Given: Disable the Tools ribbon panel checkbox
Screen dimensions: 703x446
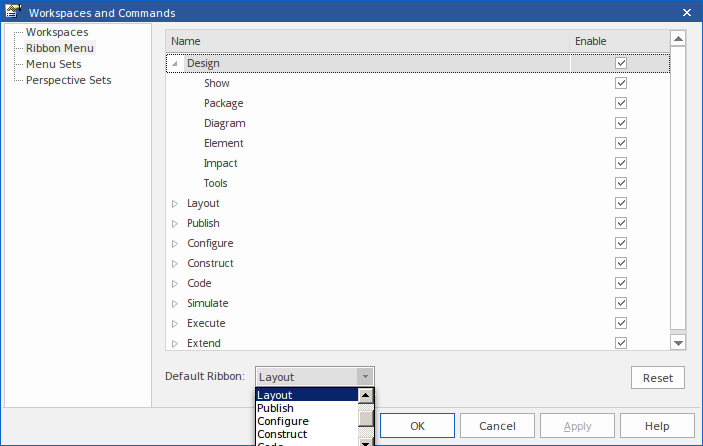Looking at the screenshot, I should (621, 183).
